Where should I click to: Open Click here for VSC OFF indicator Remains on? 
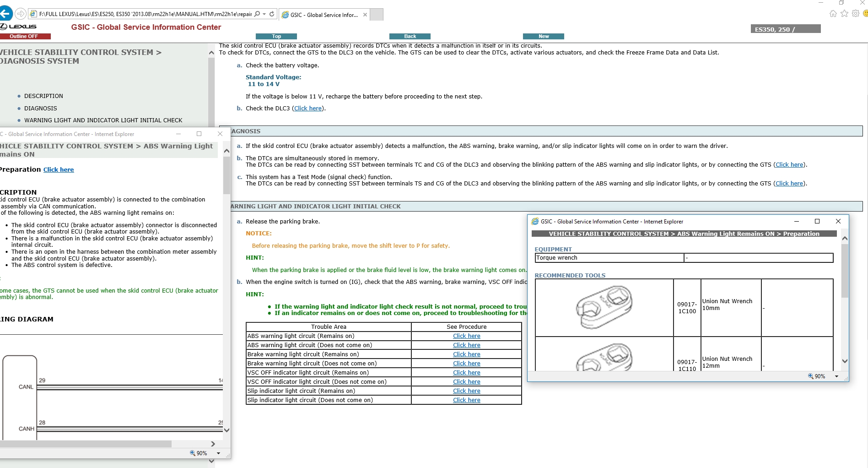(467, 373)
